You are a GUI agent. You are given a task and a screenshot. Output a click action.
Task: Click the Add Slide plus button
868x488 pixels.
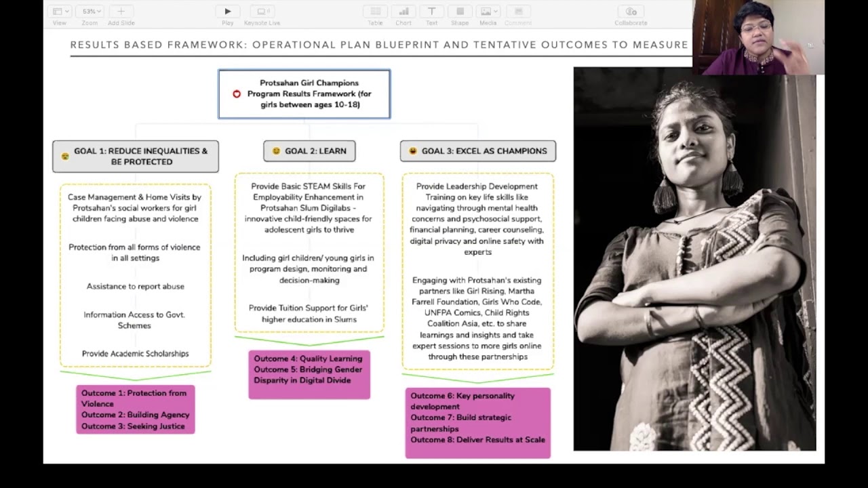121,12
